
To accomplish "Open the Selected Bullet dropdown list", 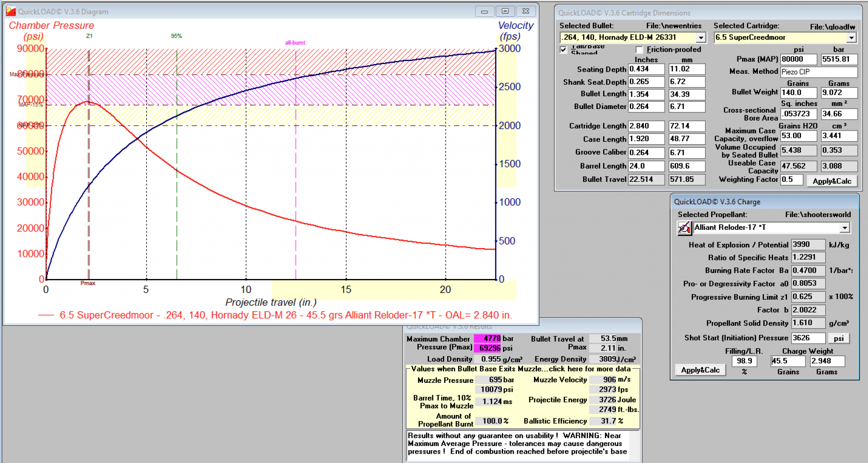I will 701,38.
